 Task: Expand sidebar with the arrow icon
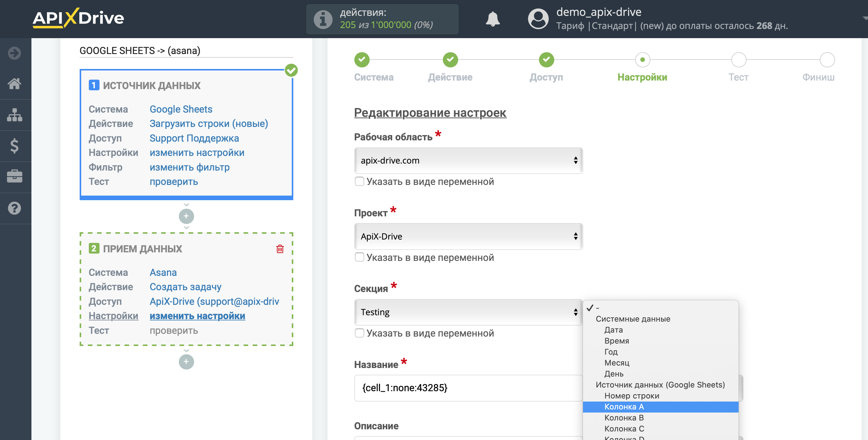click(14, 53)
